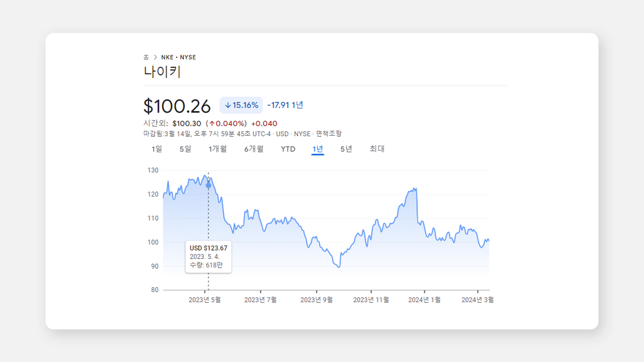Image resolution: width=644 pixels, height=362 pixels.
Task: Select the 1년 range tab
Action: tap(318, 149)
